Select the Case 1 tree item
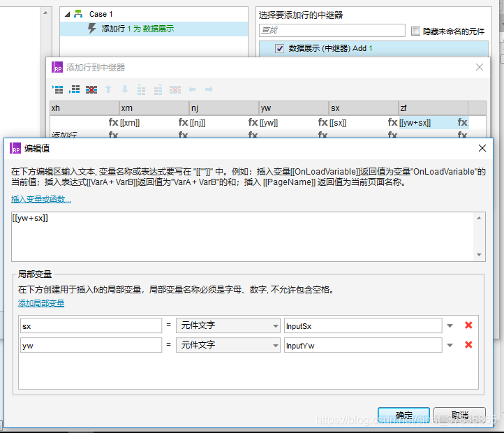This screenshot has height=433, width=504. pyautogui.click(x=101, y=14)
